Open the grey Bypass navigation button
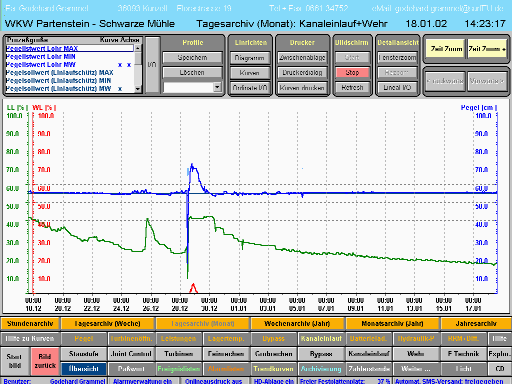The height and width of the screenshot is (384, 512). [321, 354]
